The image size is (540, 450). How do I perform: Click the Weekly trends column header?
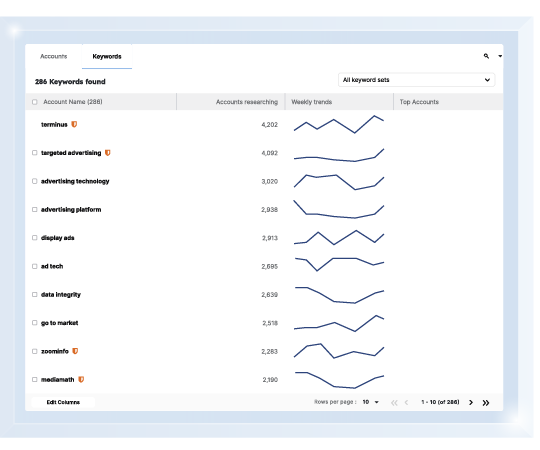click(311, 102)
